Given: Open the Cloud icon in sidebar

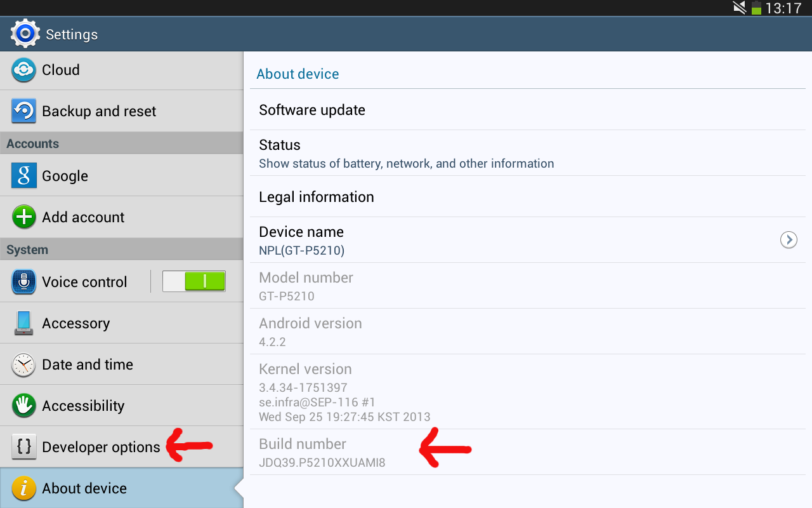Looking at the screenshot, I should point(24,70).
